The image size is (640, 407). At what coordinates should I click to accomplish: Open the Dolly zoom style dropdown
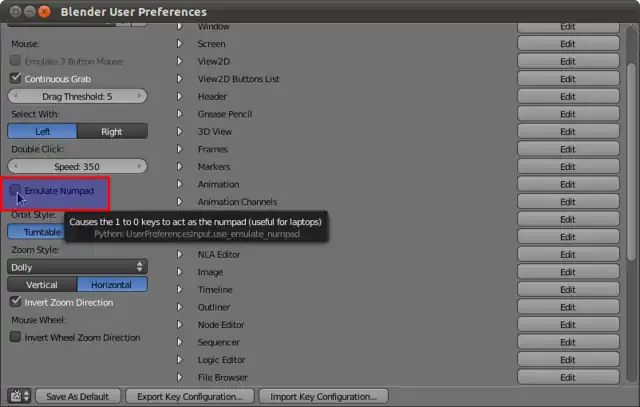tap(78, 267)
